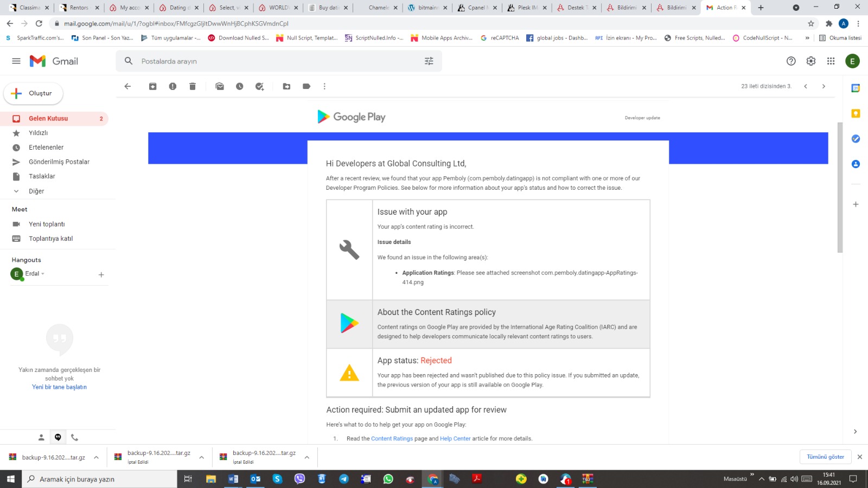
Task: Get add-ons with the side panel plus
Action: [856, 204]
